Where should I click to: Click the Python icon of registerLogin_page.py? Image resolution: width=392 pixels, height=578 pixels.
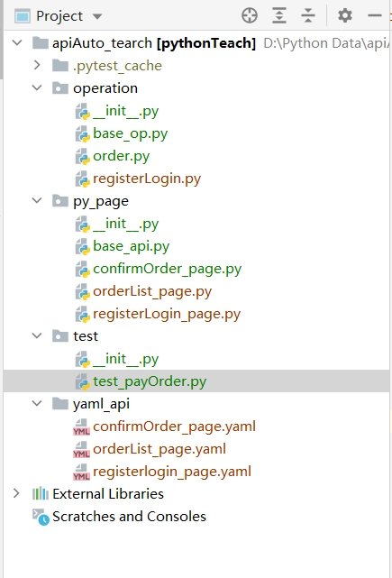coord(83,314)
